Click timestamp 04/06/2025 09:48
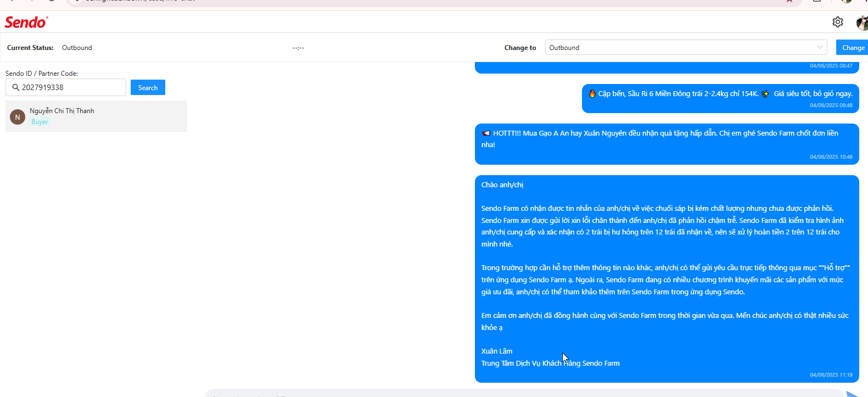The image size is (868, 397). coord(831,105)
